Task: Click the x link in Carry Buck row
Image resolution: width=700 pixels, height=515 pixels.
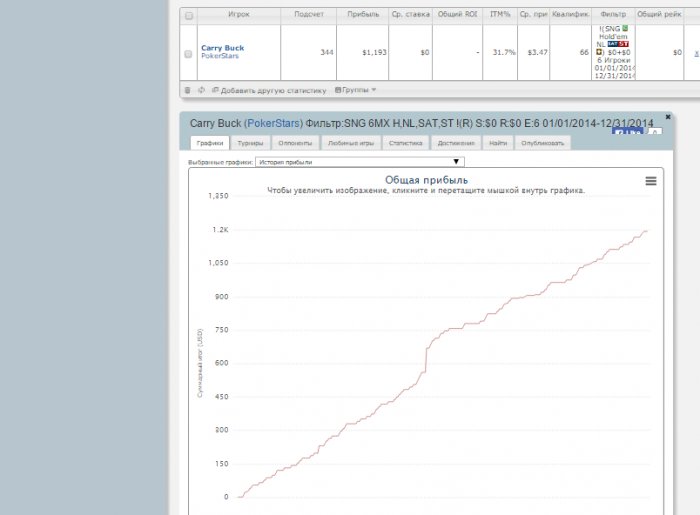Action: point(696,53)
